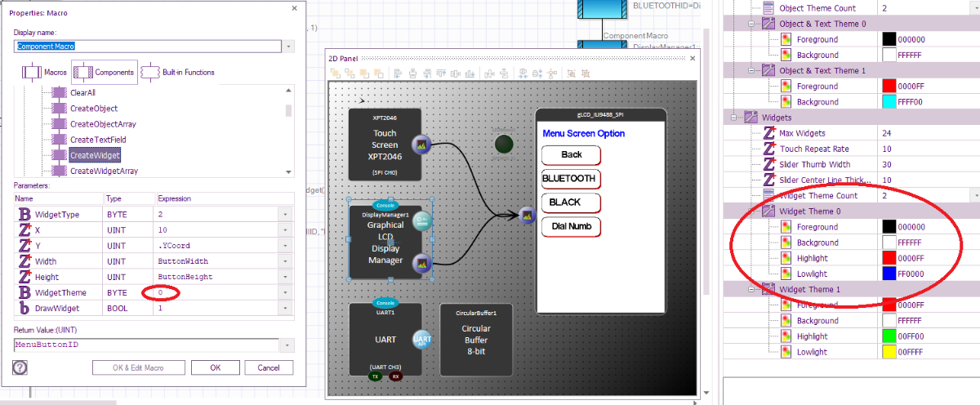This screenshot has width=980, height=405.
Task: Confirm with the OK button
Action: tap(215, 367)
